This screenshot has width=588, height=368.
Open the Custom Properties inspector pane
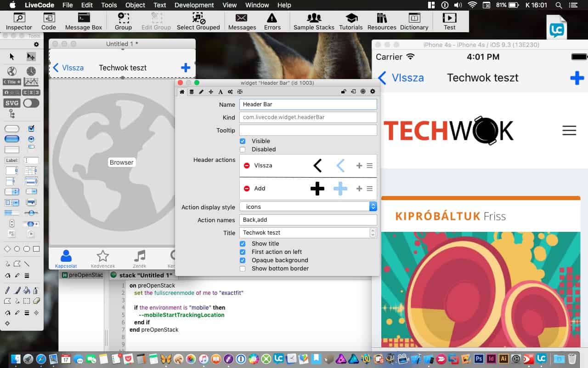[192, 92]
